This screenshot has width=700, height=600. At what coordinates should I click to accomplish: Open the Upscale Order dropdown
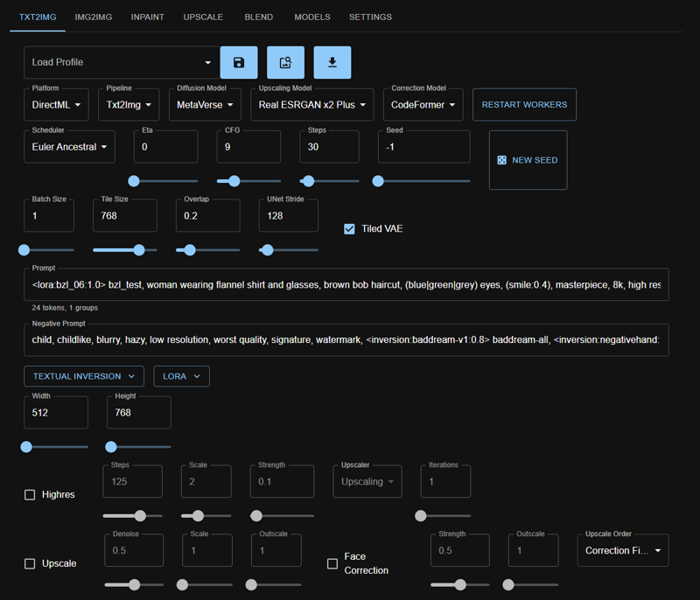pyautogui.click(x=623, y=550)
